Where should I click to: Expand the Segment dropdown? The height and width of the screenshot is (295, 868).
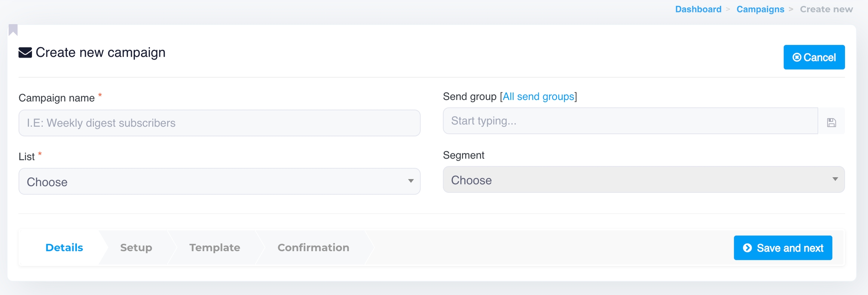(x=643, y=180)
